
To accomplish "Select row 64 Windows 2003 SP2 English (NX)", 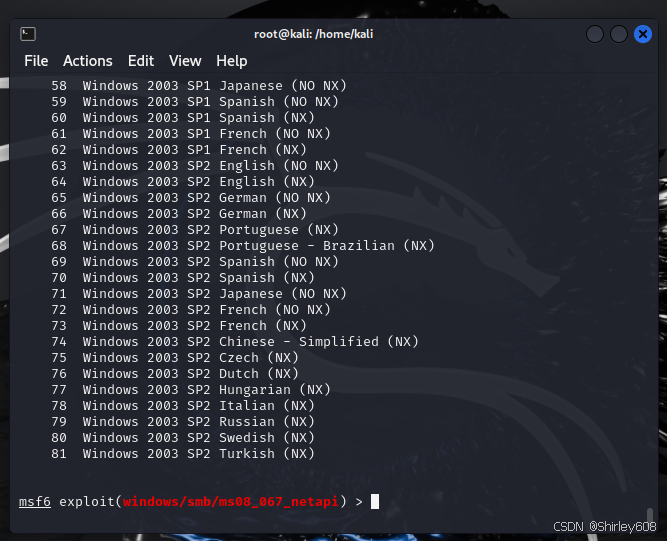I will (183, 182).
